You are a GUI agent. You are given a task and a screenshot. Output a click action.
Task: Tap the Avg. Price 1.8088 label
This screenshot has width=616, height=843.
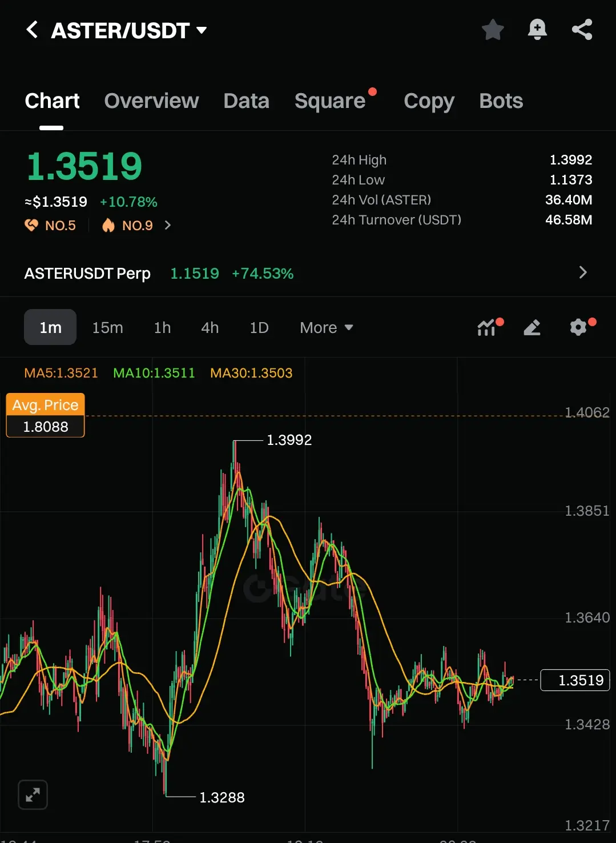pyautogui.click(x=46, y=415)
